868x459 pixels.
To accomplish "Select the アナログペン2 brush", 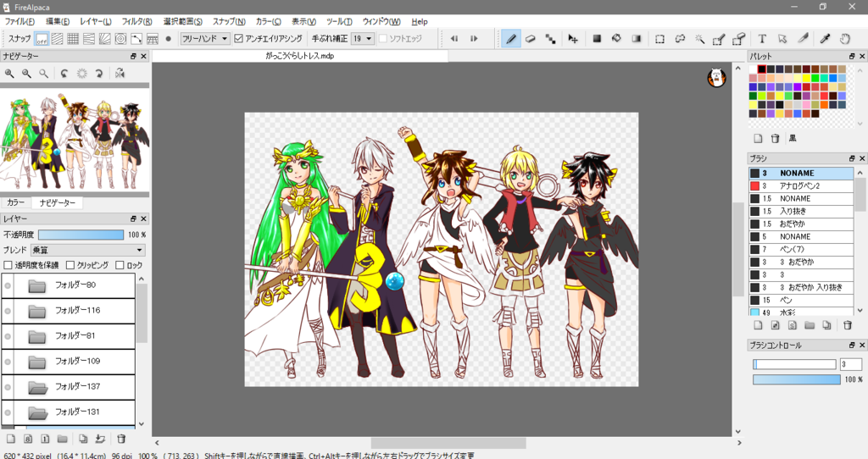I will point(801,185).
